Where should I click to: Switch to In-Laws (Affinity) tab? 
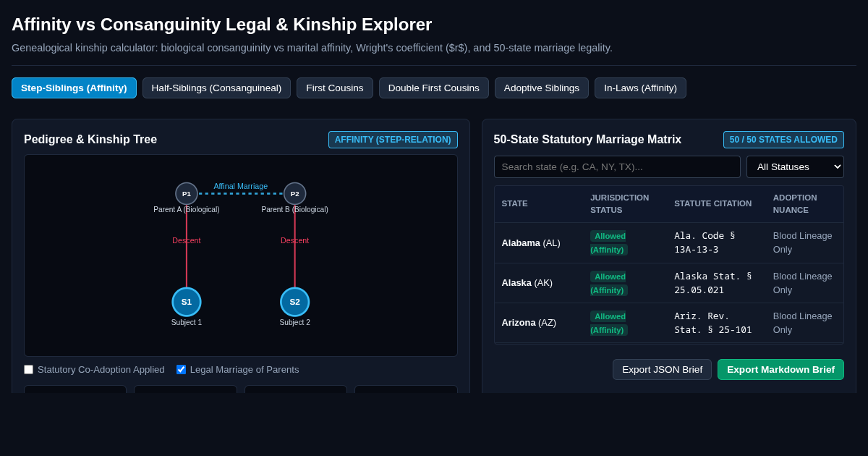(640, 88)
